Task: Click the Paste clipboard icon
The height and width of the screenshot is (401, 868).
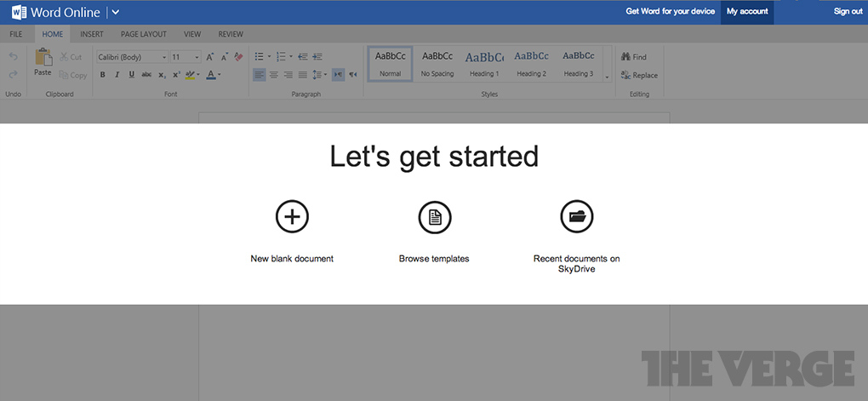Action: [43, 58]
